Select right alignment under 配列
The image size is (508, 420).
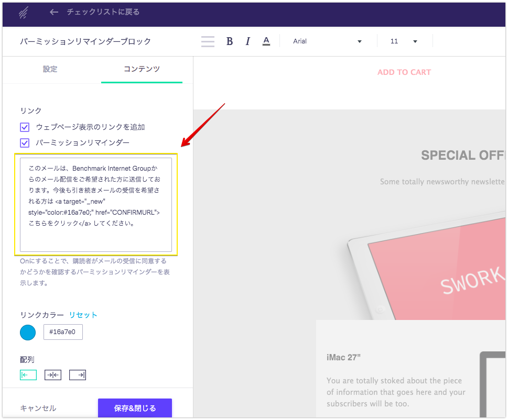(77, 374)
